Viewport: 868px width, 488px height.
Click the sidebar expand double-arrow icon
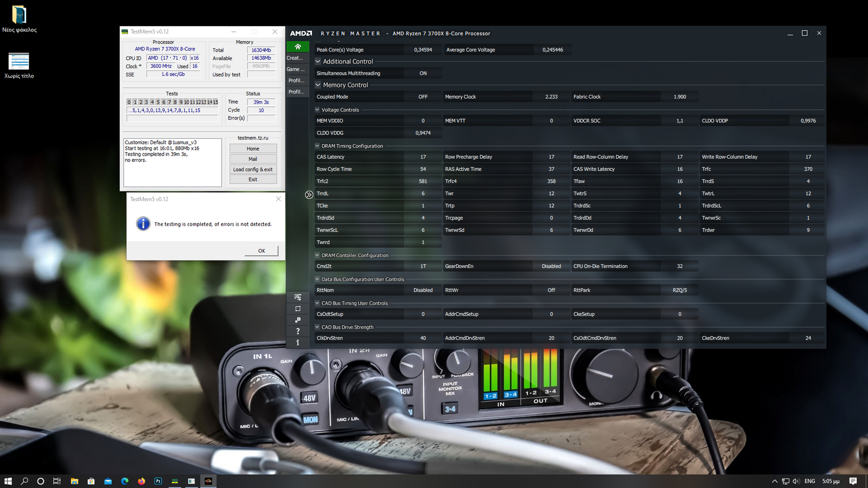click(309, 195)
